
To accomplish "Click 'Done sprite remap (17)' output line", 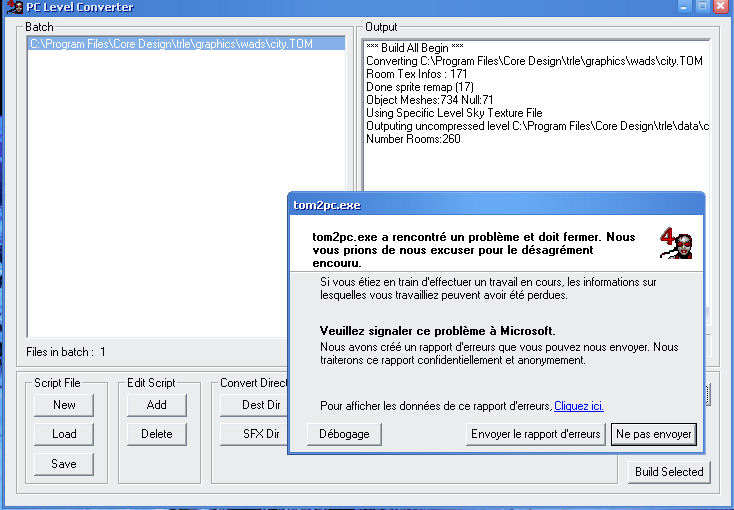I will (420, 87).
